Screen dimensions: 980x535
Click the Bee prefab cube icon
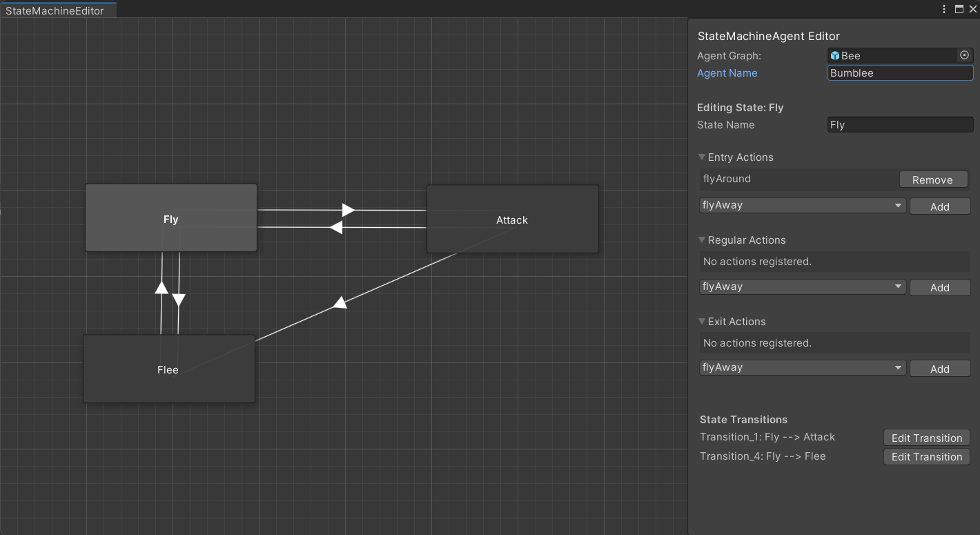(x=835, y=56)
